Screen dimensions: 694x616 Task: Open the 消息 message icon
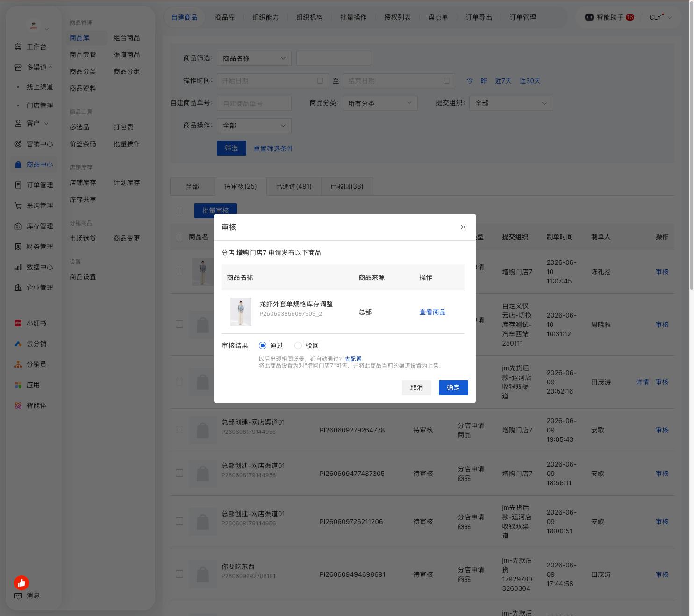pos(18,596)
